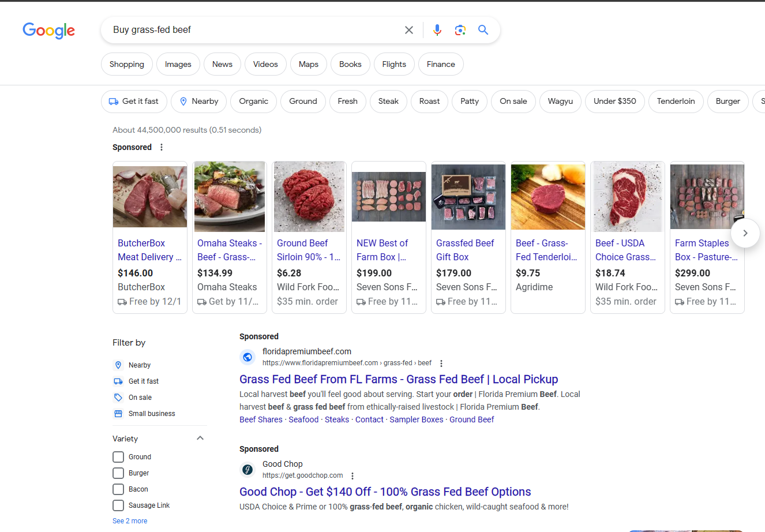
Task: Open Beef - Grass-Fed Tenderloin link
Action: click(x=546, y=250)
